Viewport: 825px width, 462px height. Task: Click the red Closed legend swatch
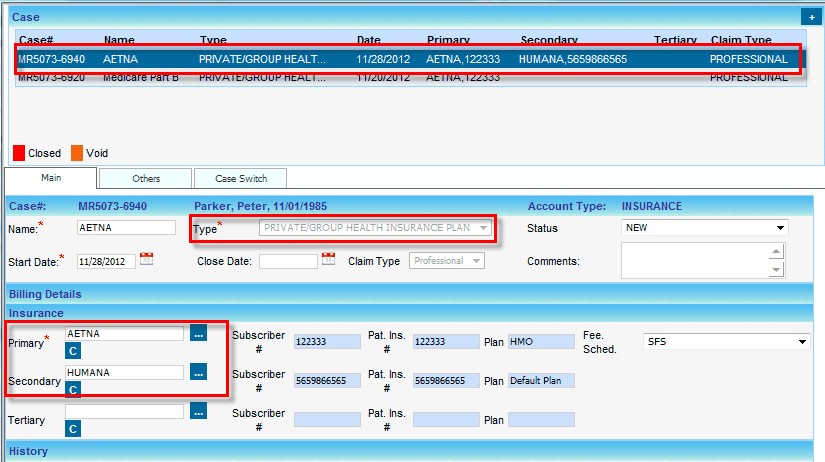click(19, 153)
